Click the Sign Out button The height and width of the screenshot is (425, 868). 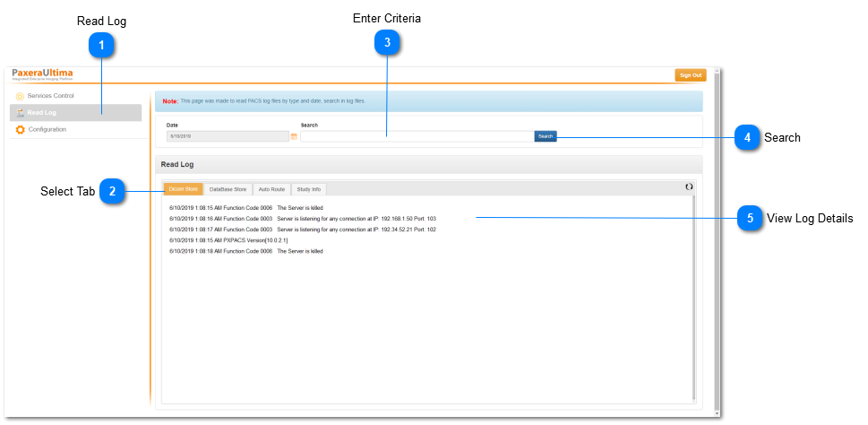pos(690,75)
